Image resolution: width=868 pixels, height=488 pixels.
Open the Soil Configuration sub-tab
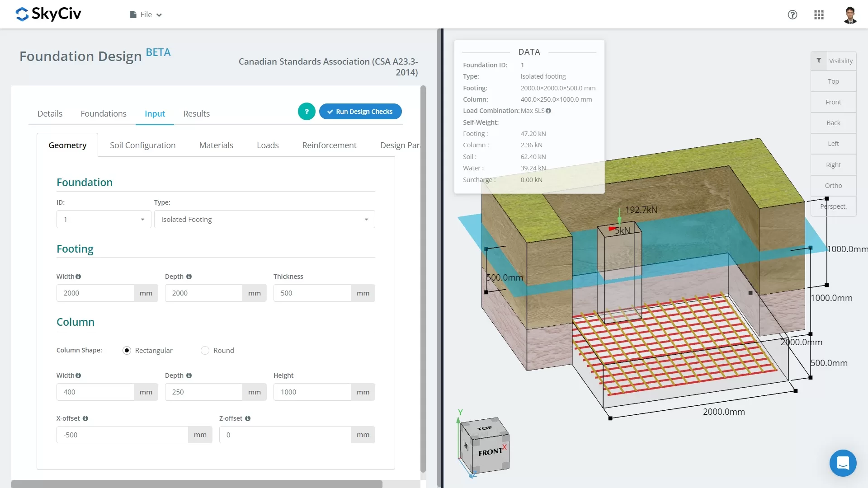click(142, 145)
